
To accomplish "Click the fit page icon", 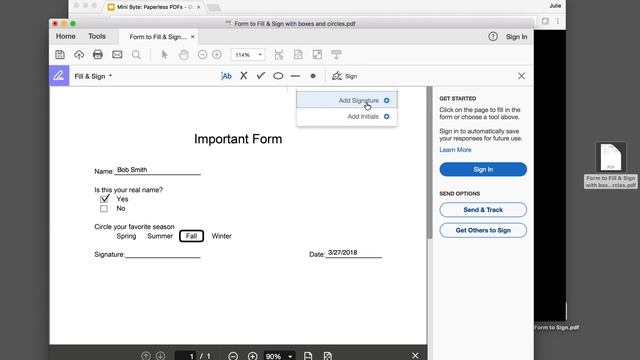I will (x=298, y=55).
